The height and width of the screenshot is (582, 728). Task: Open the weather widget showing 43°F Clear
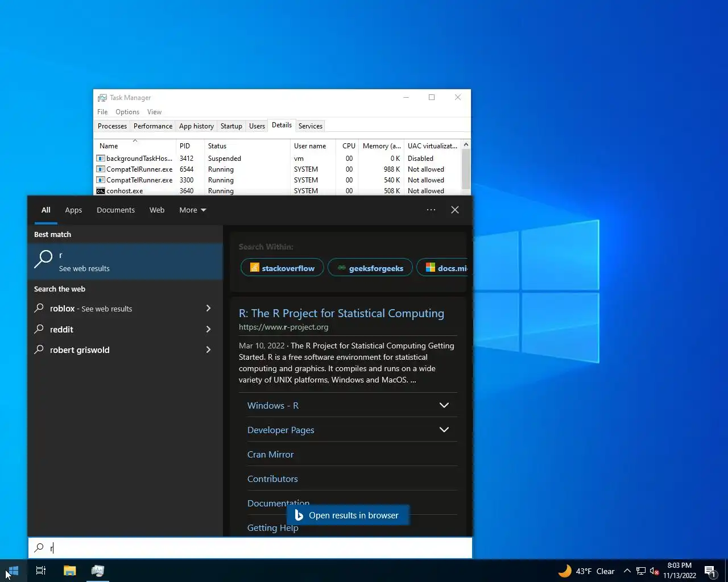click(x=586, y=571)
